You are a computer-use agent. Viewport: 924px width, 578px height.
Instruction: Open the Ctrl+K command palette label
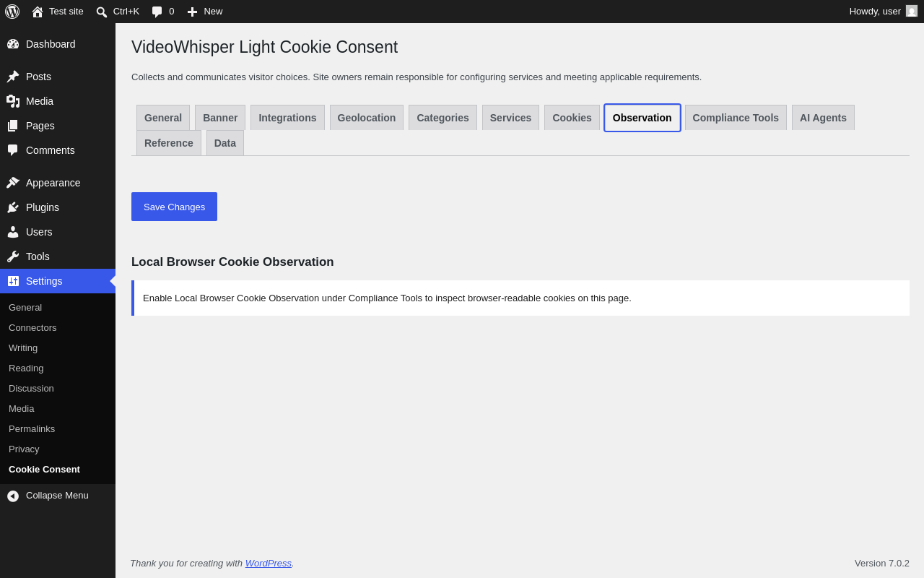point(126,11)
